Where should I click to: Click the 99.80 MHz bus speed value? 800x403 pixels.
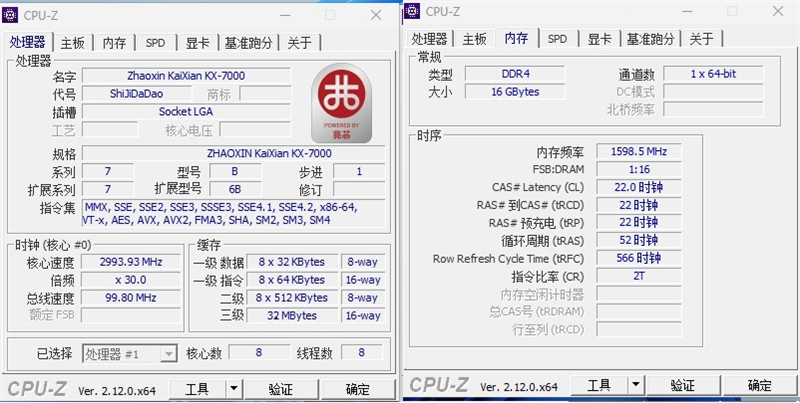[x=131, y=297]
